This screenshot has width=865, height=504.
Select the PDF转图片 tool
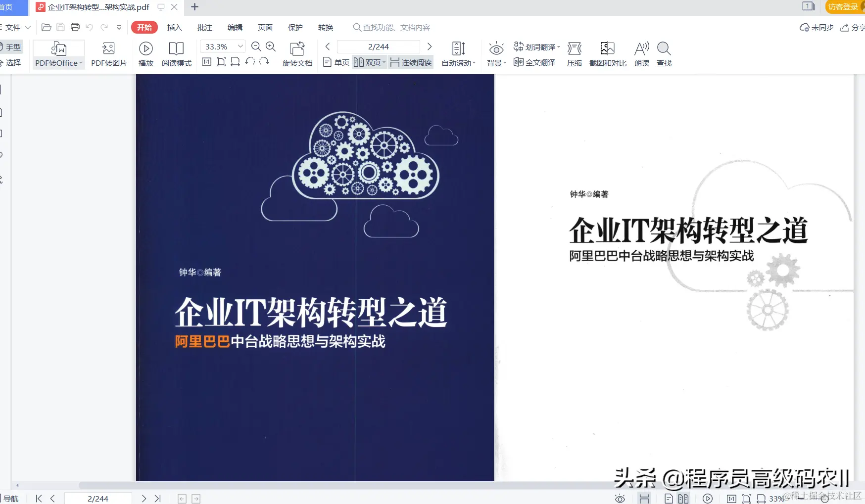pyautogui.click(x=108, y=53)
